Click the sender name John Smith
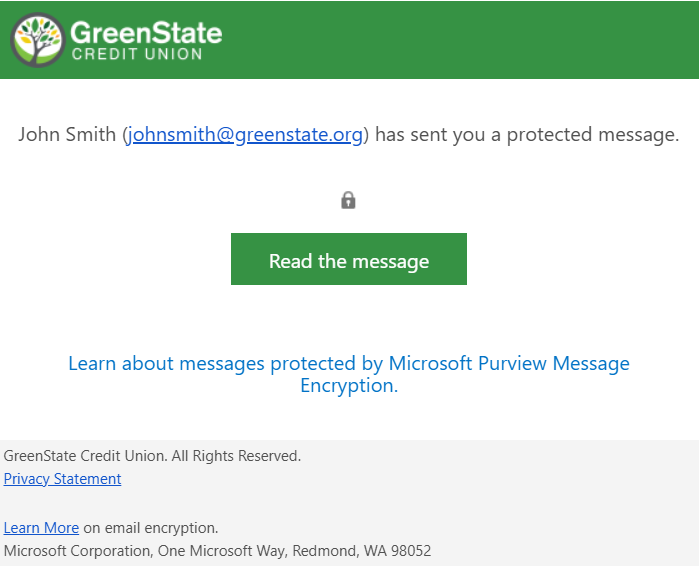Screen dimensions: 700x567 67,134
